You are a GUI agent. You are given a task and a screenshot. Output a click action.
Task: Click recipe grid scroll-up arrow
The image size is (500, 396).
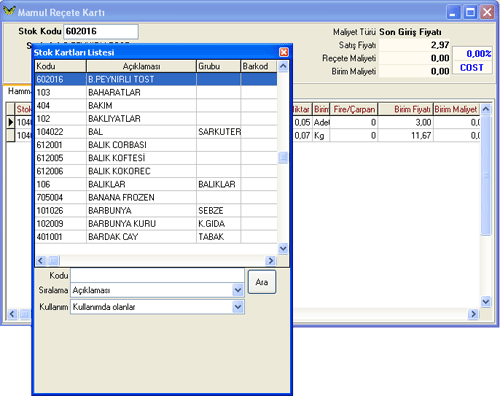click(486, 109)
